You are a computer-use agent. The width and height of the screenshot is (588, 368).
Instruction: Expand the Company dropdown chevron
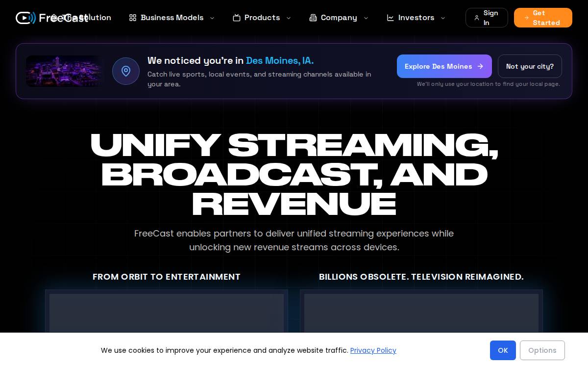click(x=366, y=18)
